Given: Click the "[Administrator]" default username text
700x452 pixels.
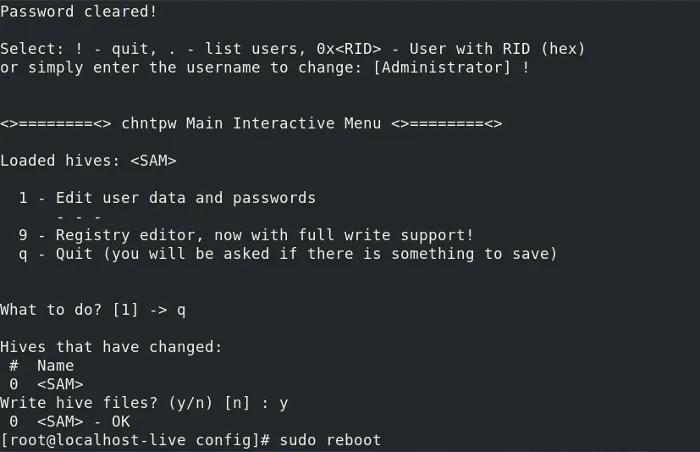Looking at the screenshot, I should click(x=442, y=67).
